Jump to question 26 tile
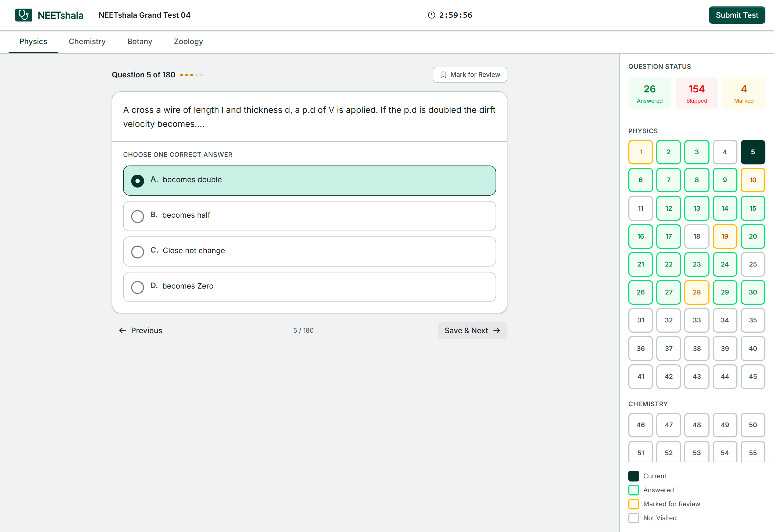 pos(641,292)
